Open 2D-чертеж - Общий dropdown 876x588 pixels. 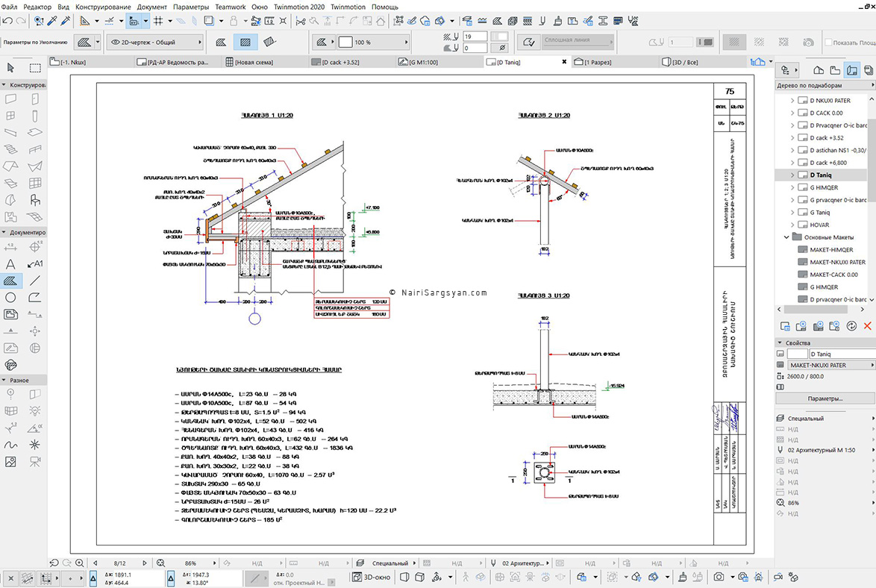coord(154,42)
